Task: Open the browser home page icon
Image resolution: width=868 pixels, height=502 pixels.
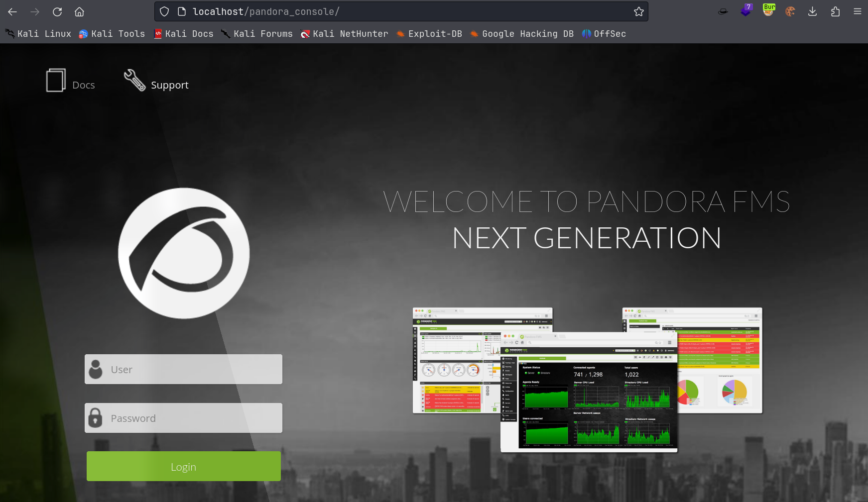Action: coord(79,12)
